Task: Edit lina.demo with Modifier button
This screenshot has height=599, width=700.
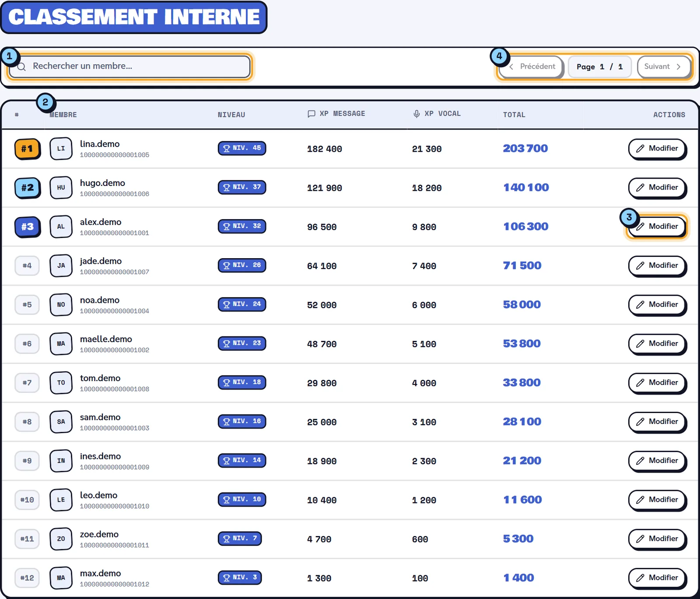Action: (657, 149)
